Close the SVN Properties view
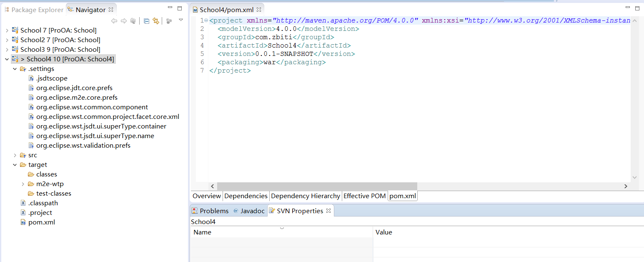The image size is (644, 262). pos(328,211)
